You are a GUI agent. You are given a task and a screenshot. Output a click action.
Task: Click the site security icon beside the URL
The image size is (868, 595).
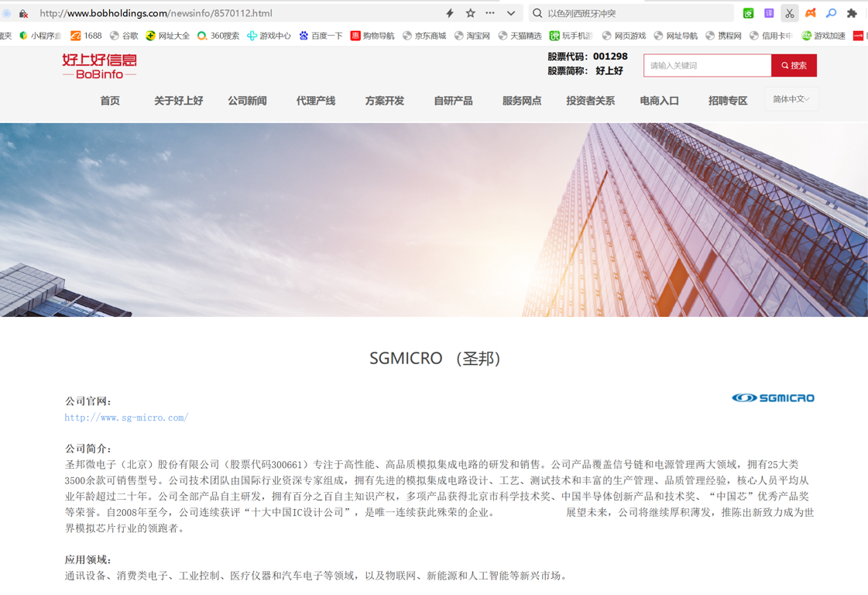click(23, 13)
